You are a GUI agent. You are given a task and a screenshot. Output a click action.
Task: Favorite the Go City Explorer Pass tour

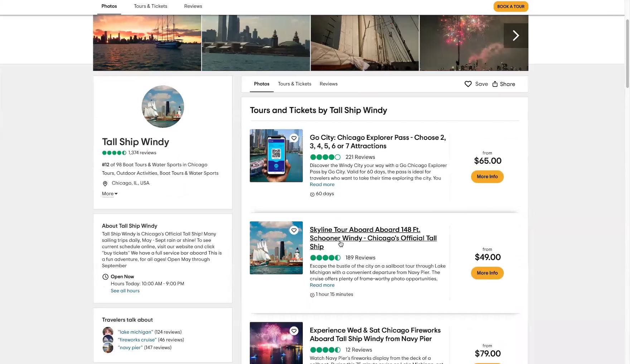[x=294, y=138]
